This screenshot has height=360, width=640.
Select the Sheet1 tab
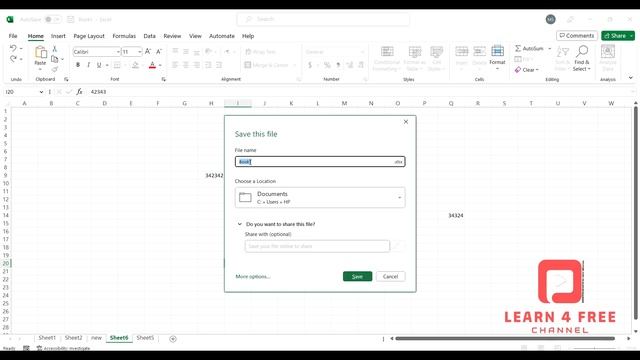(47, 338)
